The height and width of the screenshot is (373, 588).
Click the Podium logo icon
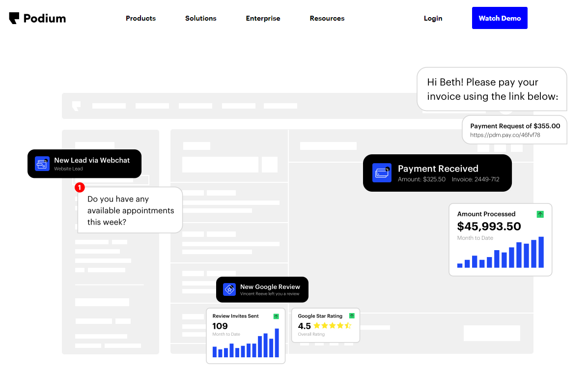pyautogui.click(x=14, y=18)
